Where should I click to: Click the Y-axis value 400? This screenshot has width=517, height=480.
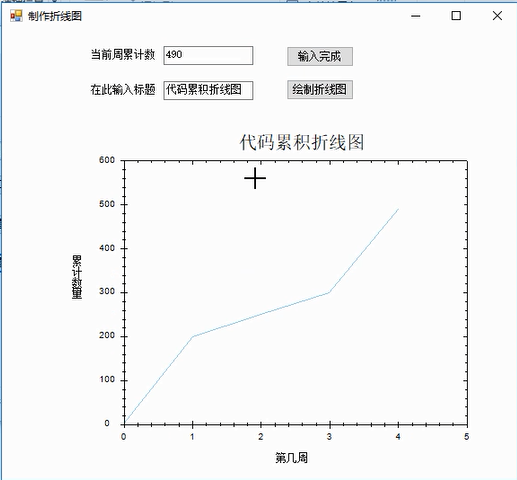(x=107, y=248)
